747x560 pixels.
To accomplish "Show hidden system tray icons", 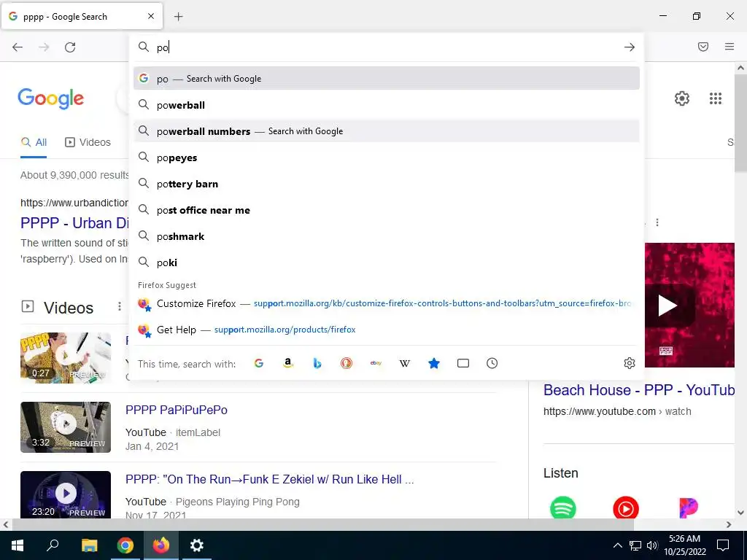I will [x=617, y=545].
